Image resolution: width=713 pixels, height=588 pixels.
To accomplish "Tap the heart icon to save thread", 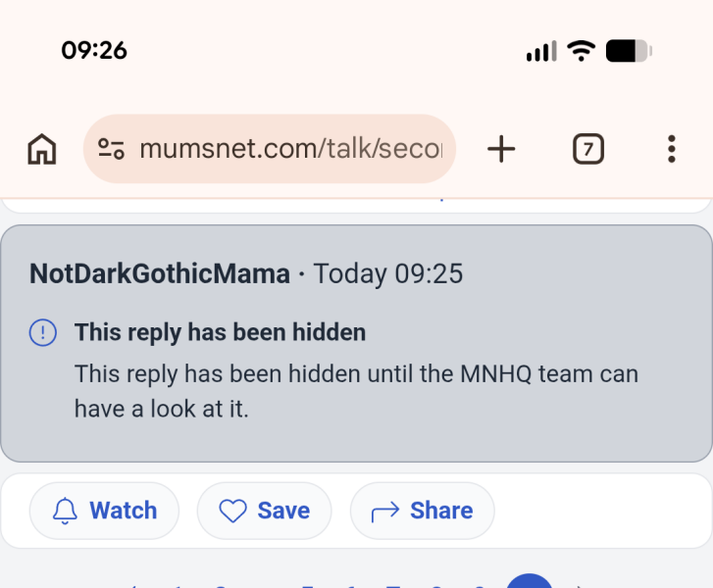I will point(232,511).
